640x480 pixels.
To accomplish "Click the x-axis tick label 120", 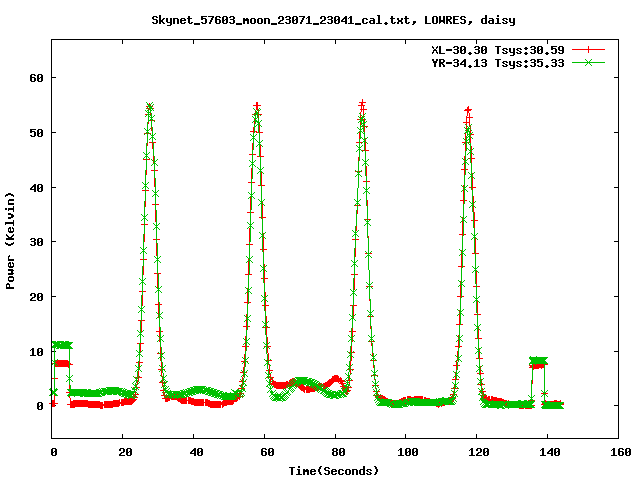I will 479,452.
